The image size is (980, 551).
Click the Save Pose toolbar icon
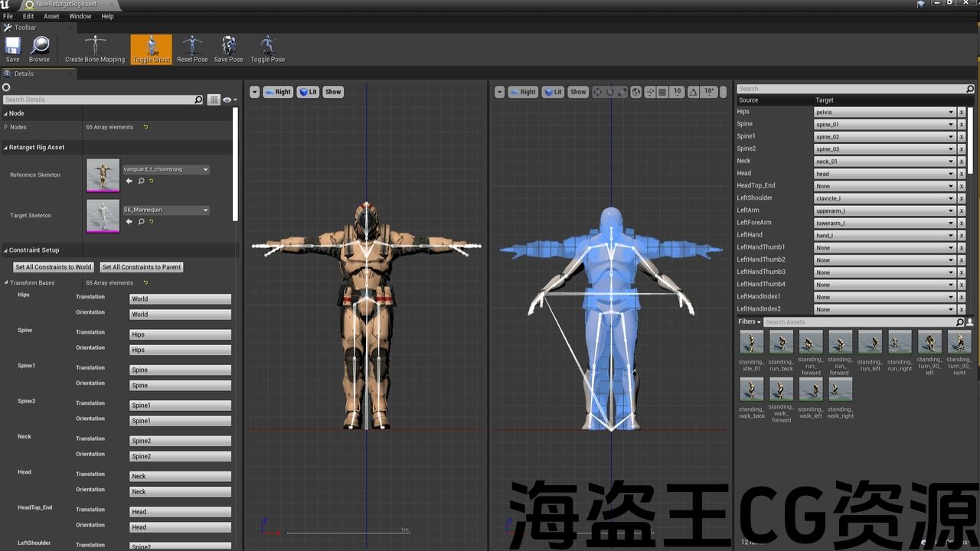[228, 48]
